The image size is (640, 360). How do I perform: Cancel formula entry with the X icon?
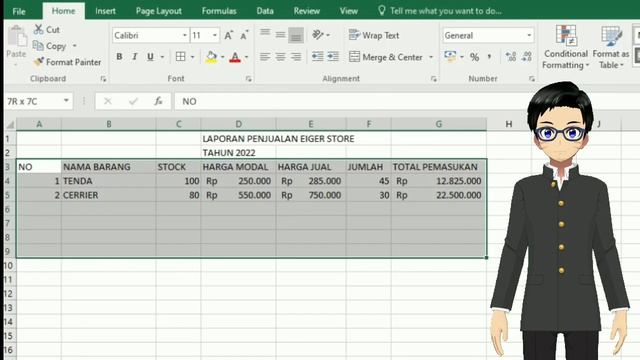pyautogui.click(x=108, y=101)
